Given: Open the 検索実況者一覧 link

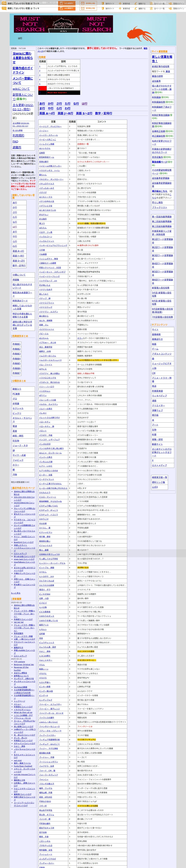Looking at the screenshot, I should 159,477.
